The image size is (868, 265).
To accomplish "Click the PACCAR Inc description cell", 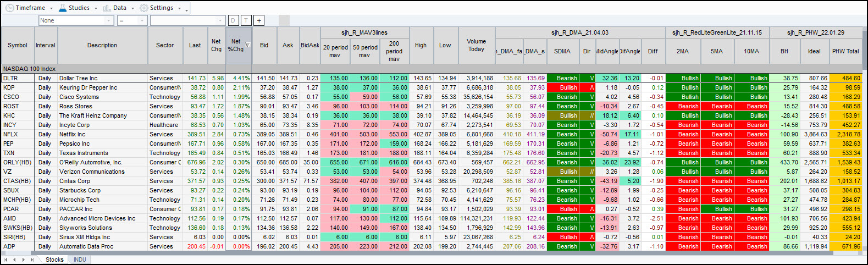I will click(102, 209).
